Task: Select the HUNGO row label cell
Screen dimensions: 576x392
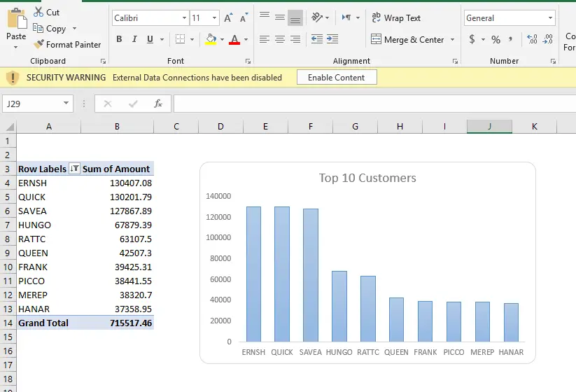Action: tap(48, 225)
